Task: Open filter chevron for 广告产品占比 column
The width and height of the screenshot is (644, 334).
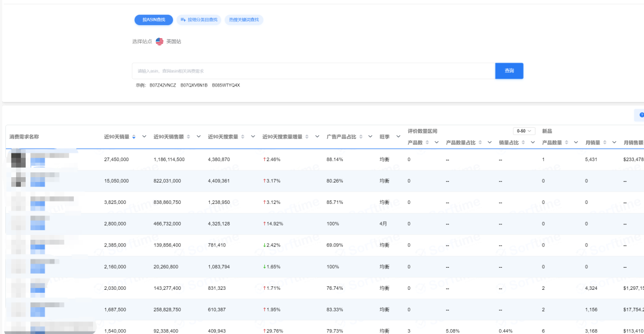Action: (x=371, y=137)
